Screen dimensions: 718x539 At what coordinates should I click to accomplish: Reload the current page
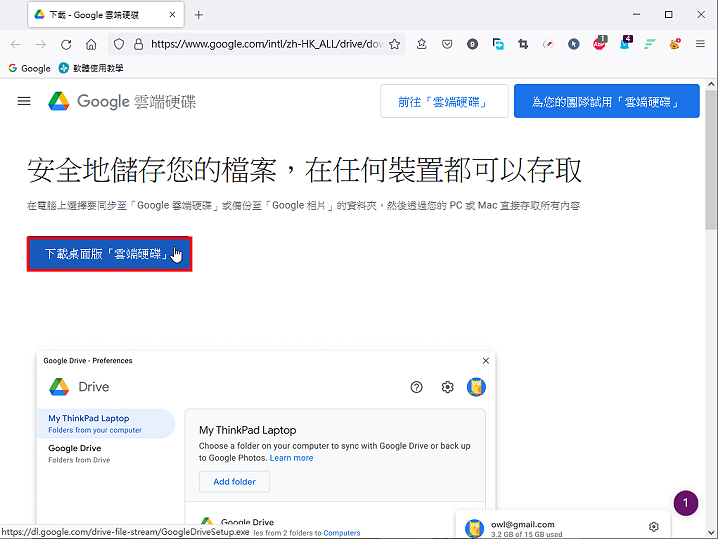click(x=66, y=44)
